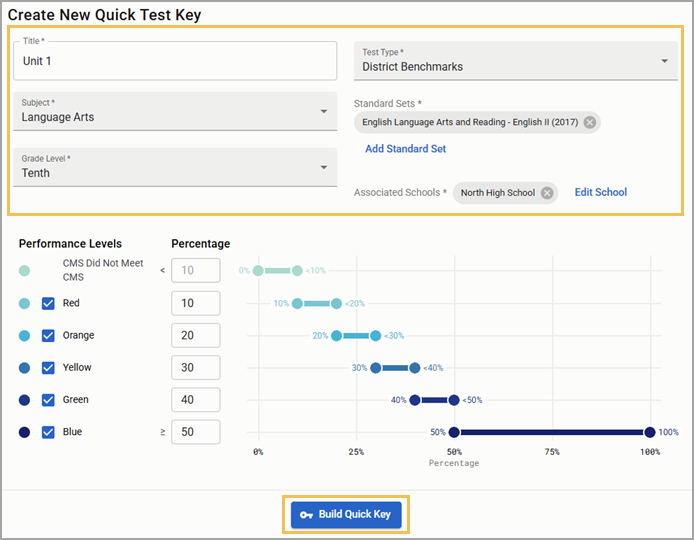Click the <20% end handle of Red range
Image resolution: width=694 pixels, height=540 pixels.
tap(336, 304)
